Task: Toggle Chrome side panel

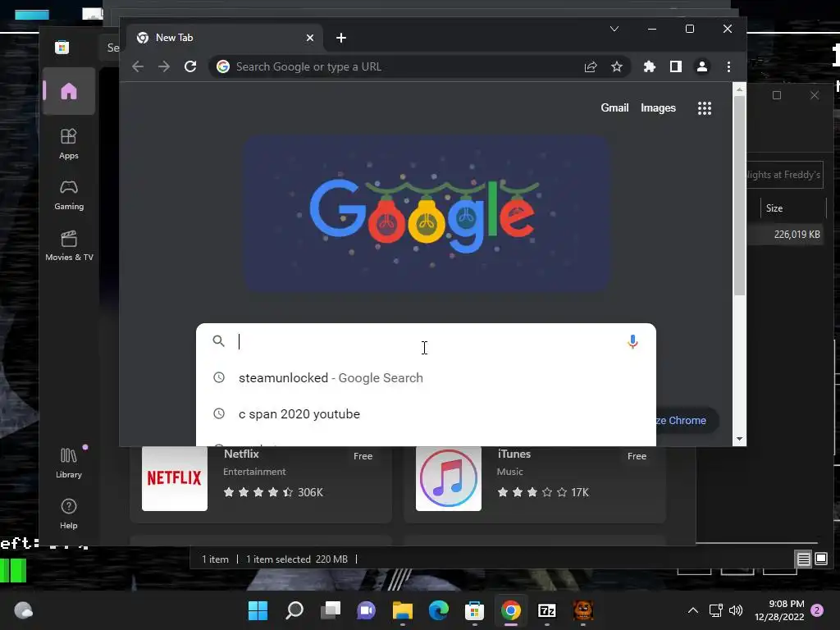Action: [x=676, y=66]
